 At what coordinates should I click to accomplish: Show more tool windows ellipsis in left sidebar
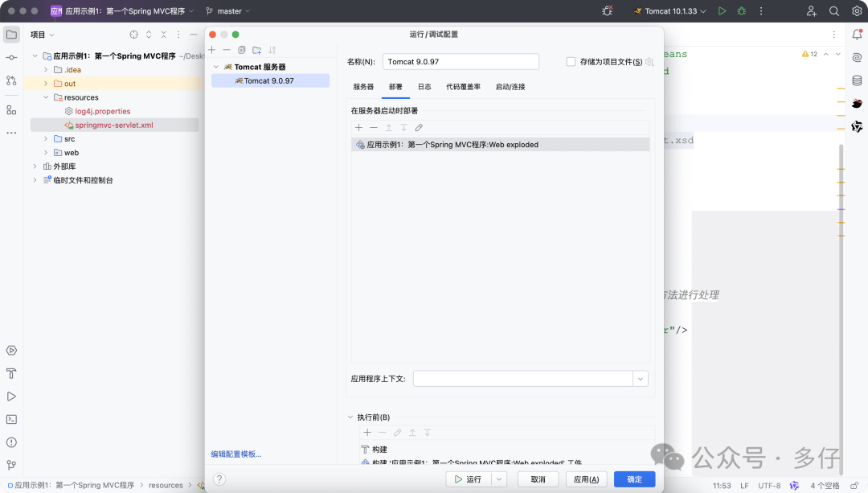tap(11, 133)
